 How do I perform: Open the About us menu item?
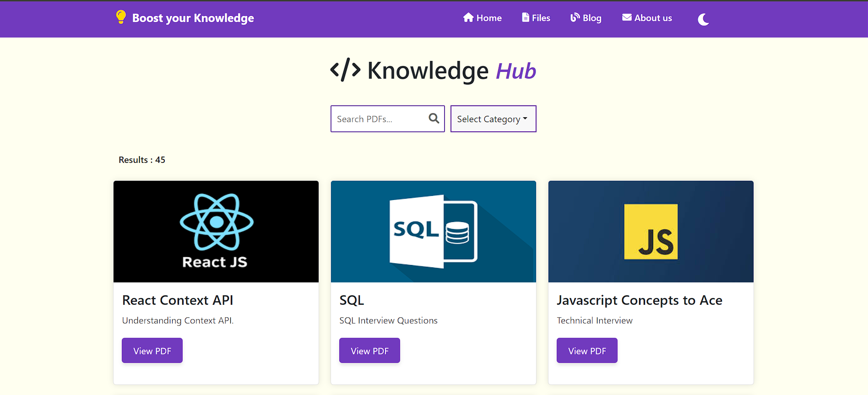tap(647, 18)
